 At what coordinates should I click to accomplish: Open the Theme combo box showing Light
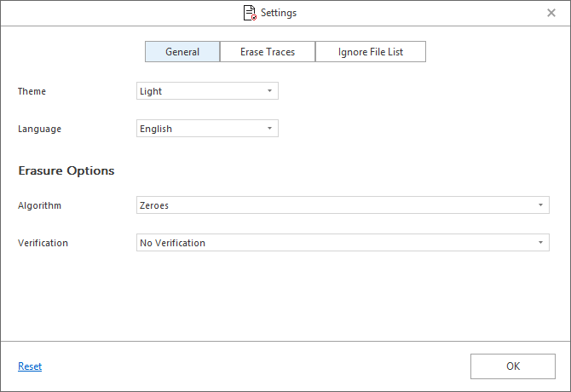pos(201,91)
